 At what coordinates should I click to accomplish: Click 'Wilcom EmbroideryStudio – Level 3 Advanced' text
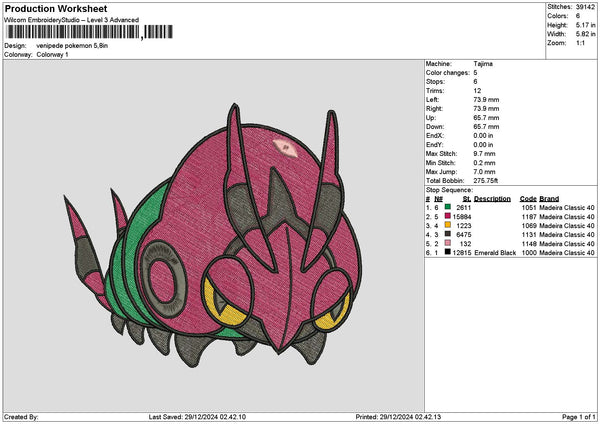point(72,20)
